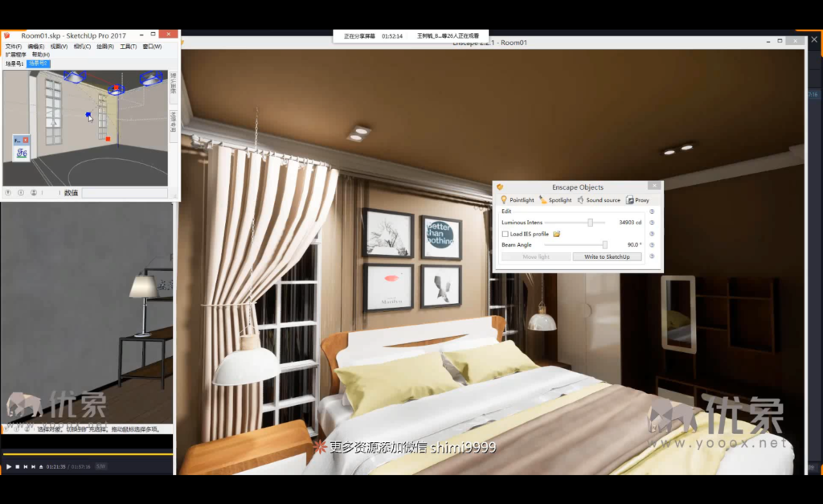Viewport: 823px width, 504px height.
Task: Select Proxy in Enscape Objects
Action: click(x=637, y=200)
